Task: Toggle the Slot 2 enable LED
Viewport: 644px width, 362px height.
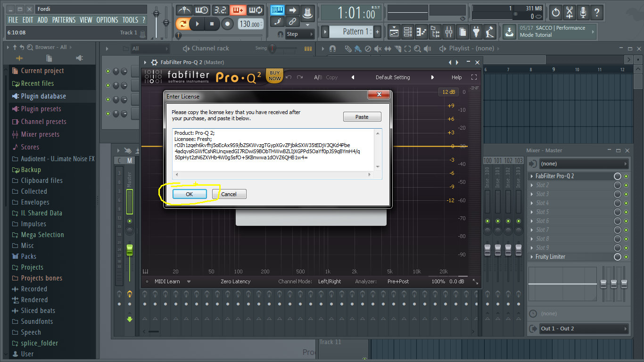Action: coord(626,185)
